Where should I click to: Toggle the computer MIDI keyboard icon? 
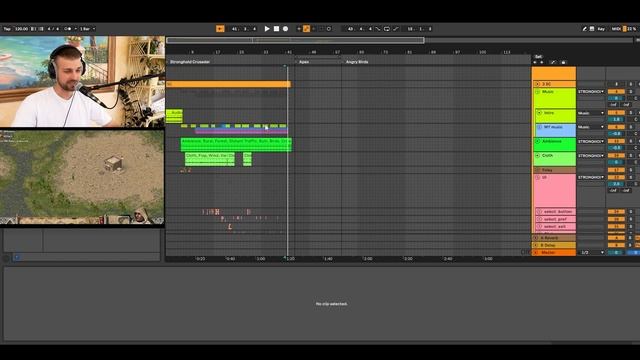pos(592,29)
